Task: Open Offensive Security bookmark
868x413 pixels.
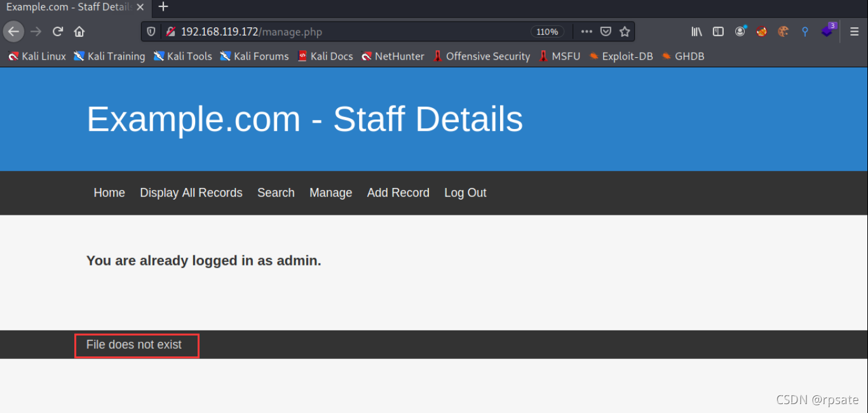Action: [482, 56]
